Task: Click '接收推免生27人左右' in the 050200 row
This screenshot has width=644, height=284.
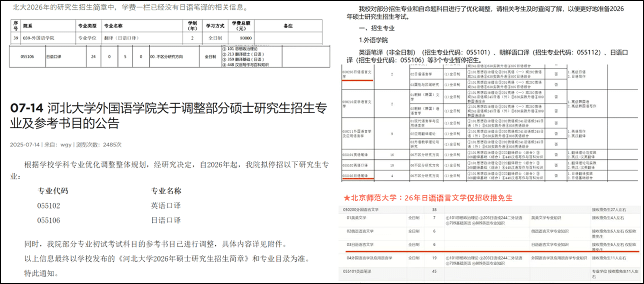Action: (609, 210)
